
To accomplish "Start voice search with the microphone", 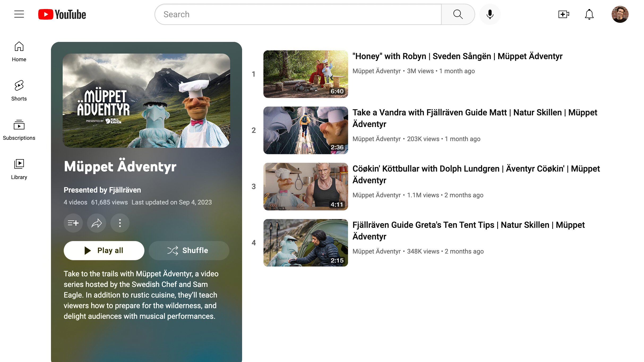I will click(490, 14).
